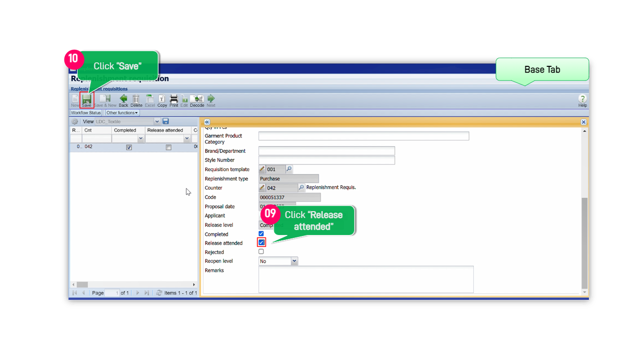This screenshot has height=354, width=644.
Task: Click the Save & New toolbar icon
Action: click(x=105, y=98)
